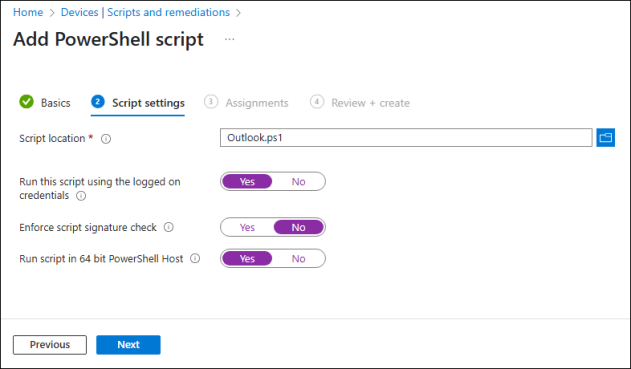Set logged on credentials toggle to Yes
This screenshot has height=369, width=631.
click(247, 181)
